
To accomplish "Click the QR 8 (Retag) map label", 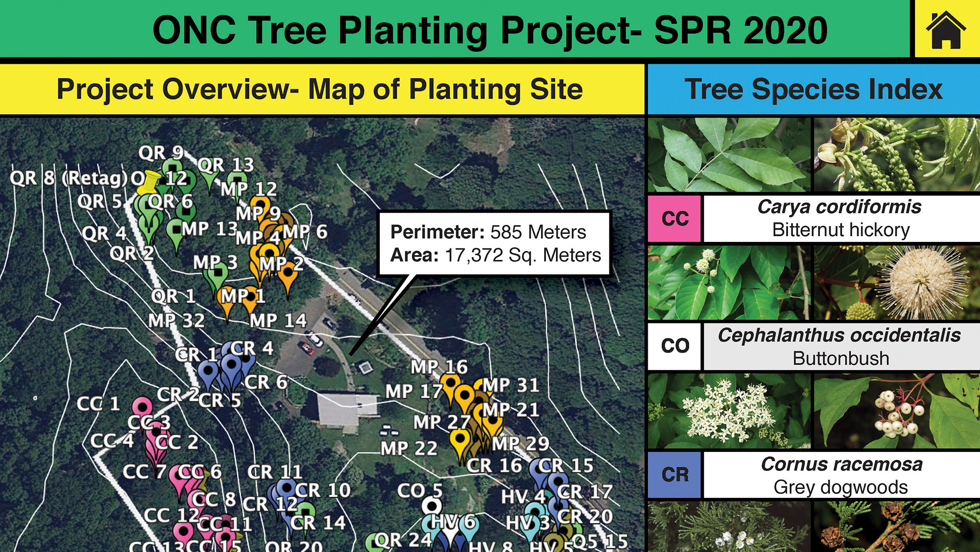I will click(x=69, y=178).
